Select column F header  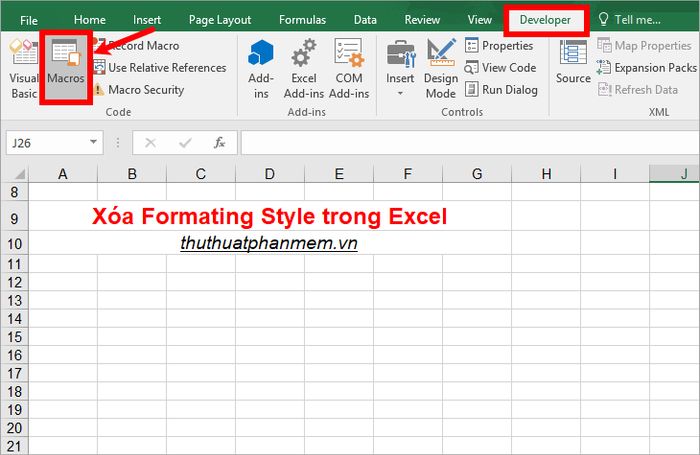tap(408, 174)
